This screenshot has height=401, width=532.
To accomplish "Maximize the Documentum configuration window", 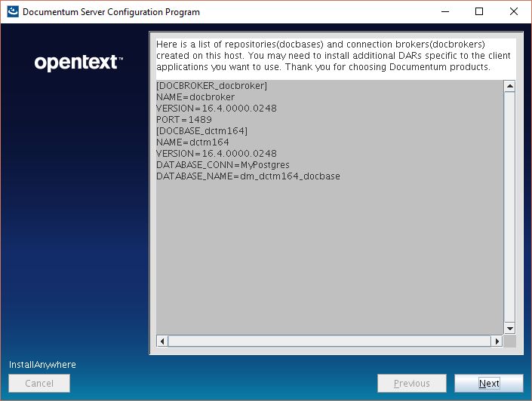I will 479,11.
